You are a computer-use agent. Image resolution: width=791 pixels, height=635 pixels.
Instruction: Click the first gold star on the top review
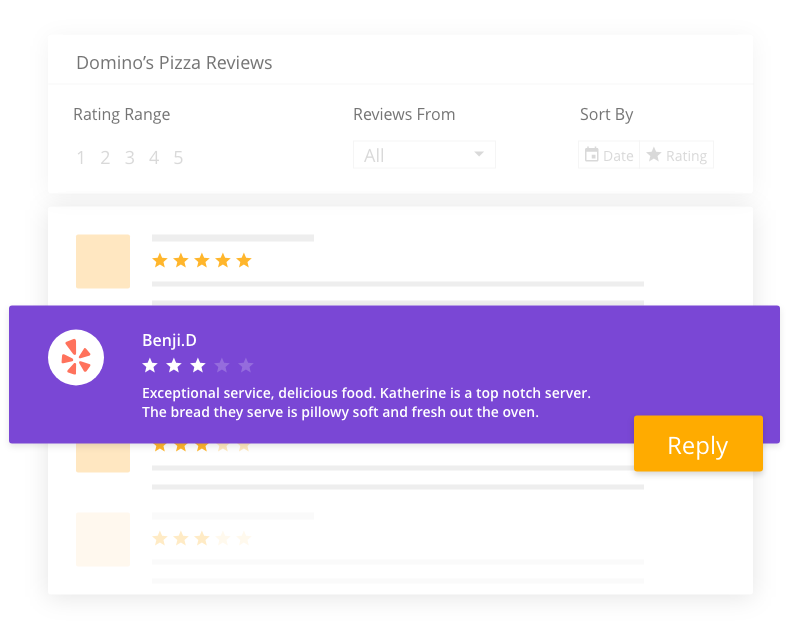tap(160, 261)
